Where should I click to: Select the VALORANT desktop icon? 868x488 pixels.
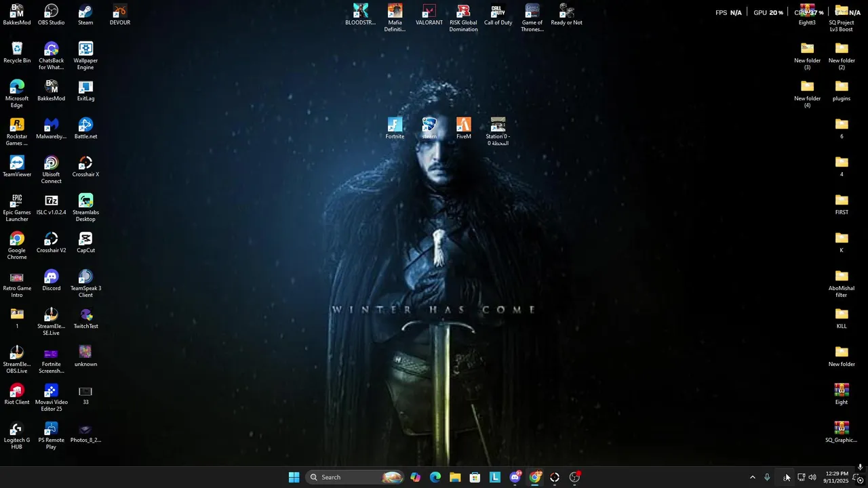pyautogui.click(x=429, y=15)
